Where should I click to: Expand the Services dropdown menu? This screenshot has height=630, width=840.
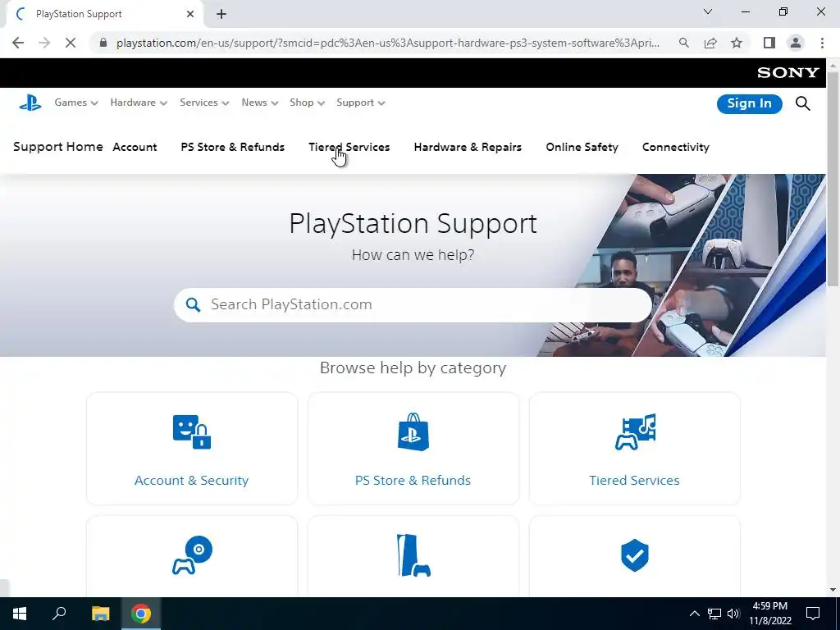(204, 103)
